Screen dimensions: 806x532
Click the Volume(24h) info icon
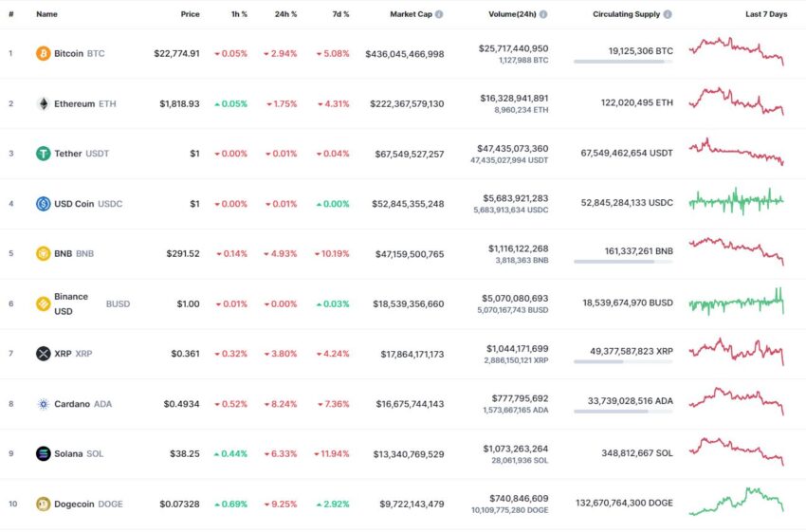point(543,14)
